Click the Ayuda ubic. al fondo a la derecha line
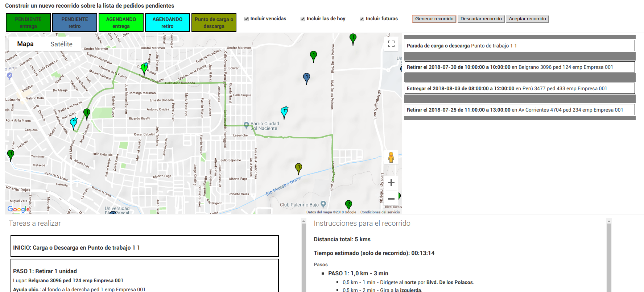The width and height of the screenshot is (644, 292). [x=79, y=289]
